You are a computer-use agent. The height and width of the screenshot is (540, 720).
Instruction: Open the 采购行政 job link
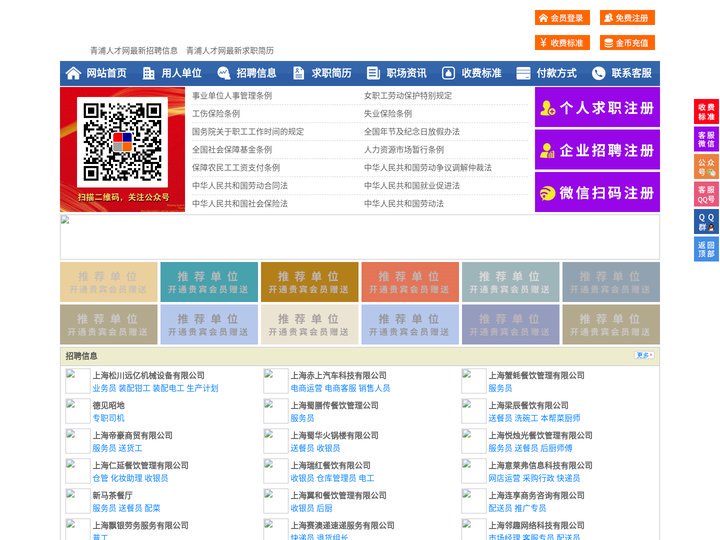pos(538,478)
